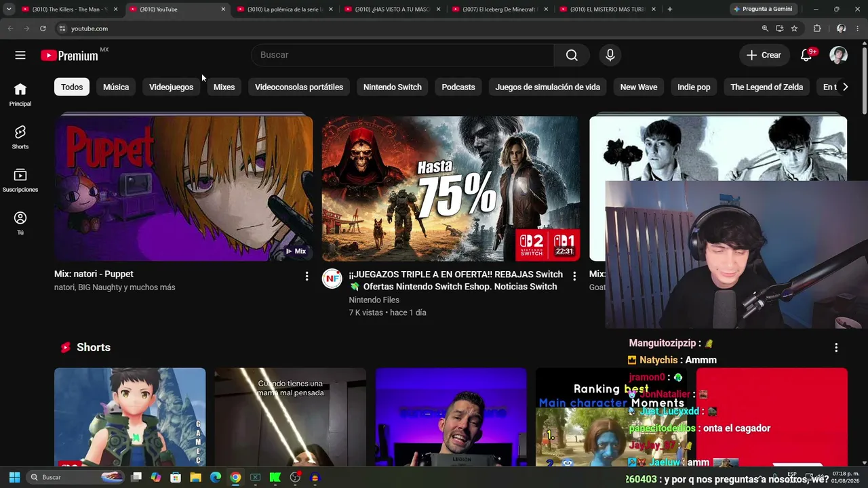Open Microsoft Store from the taskbar
Image resolution: width=868 pixels, height=488 pixels.
pos(176,477)
